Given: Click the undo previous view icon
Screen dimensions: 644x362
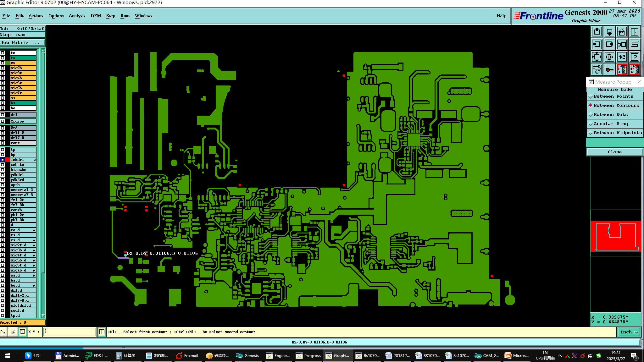Looking at the screenshot, I should click(622, 45).
